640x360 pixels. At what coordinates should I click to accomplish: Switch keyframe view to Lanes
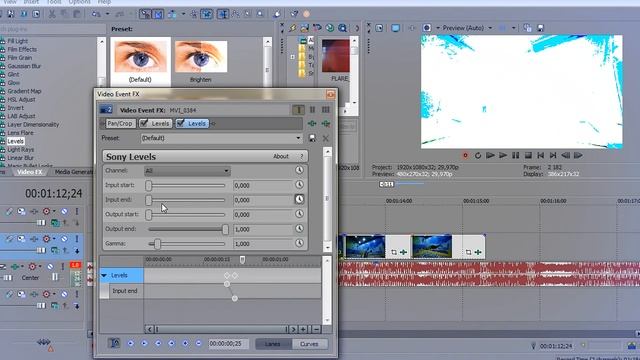tap(273, 344)
